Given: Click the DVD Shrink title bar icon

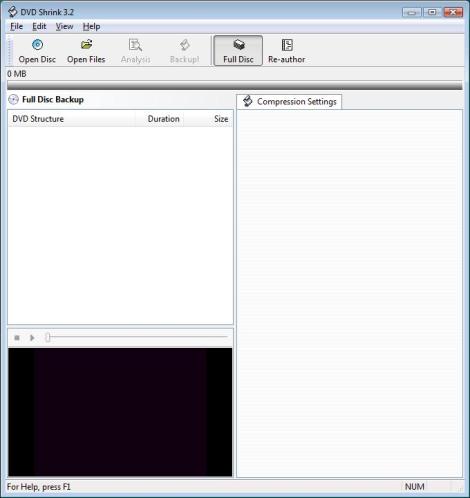Looking at the screenshot, I should point(13,12).
